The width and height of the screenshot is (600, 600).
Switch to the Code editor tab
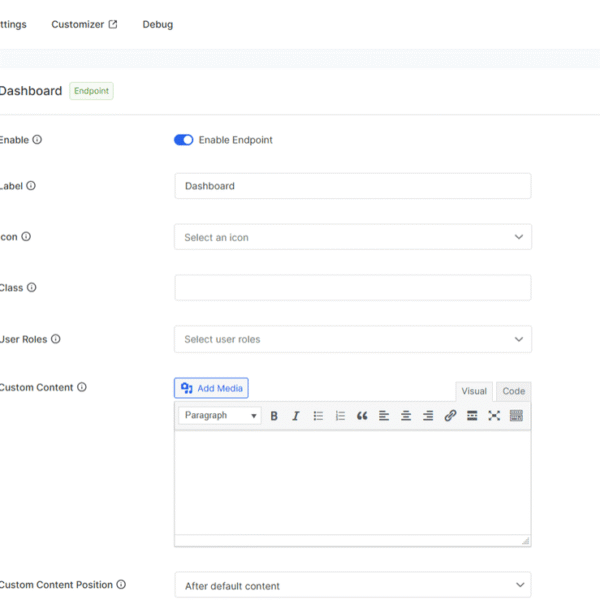coord(513,391)
